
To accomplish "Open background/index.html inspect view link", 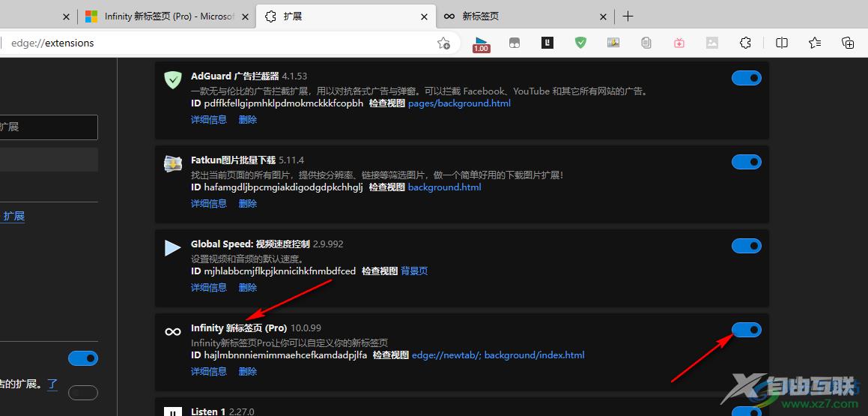I will click(x=534, y=355).
